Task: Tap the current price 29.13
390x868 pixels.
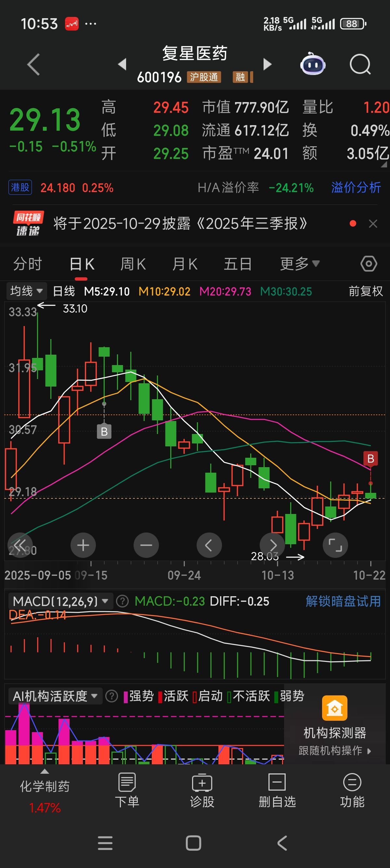Action: coord(45,120)
